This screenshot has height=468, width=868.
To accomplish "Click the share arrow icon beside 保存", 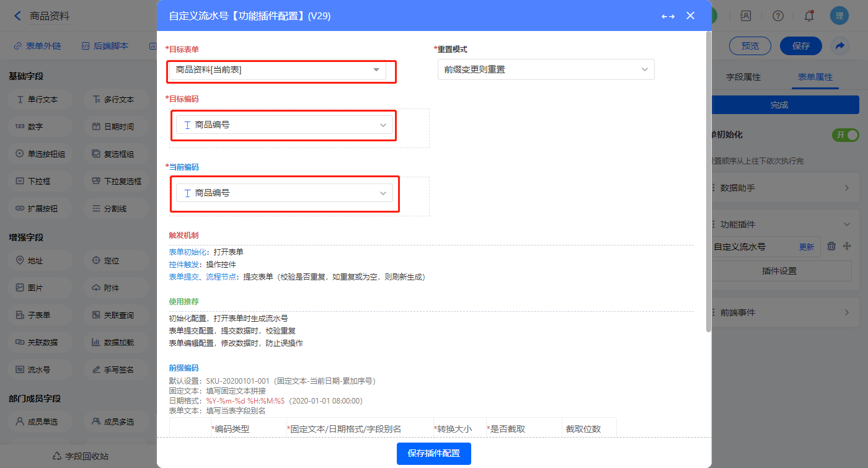I will 840,46.
